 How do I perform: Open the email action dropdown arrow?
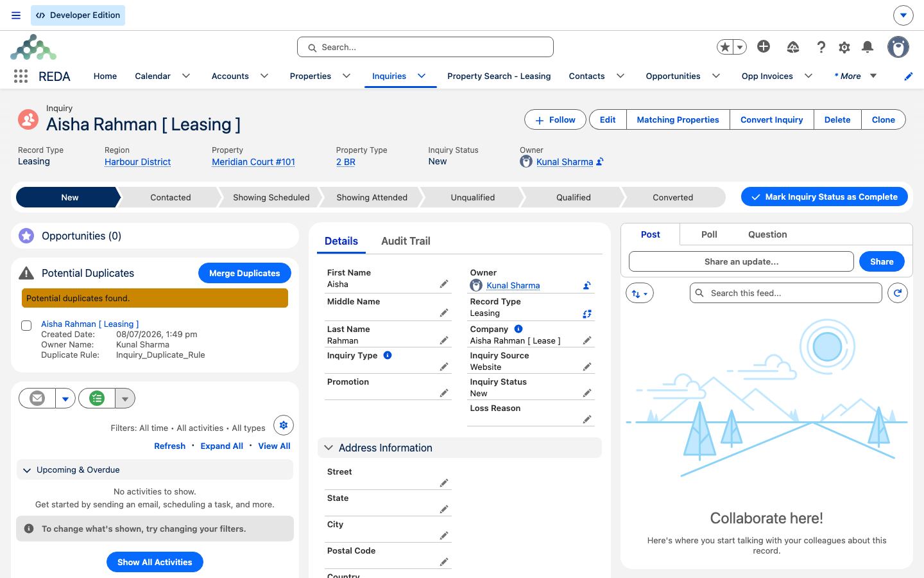65,398
